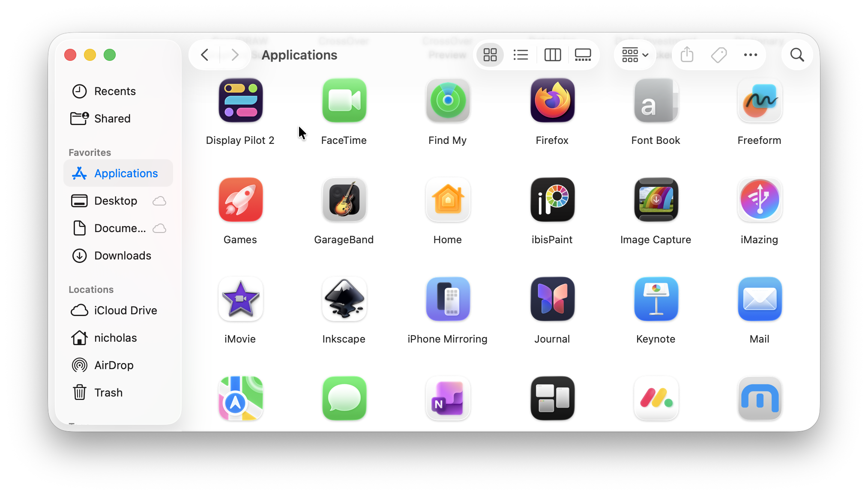The height and width of the screenshot is (495, 868).
Task: Click the Applications window title
Action: pyautogui.click(x=299, y=55)
